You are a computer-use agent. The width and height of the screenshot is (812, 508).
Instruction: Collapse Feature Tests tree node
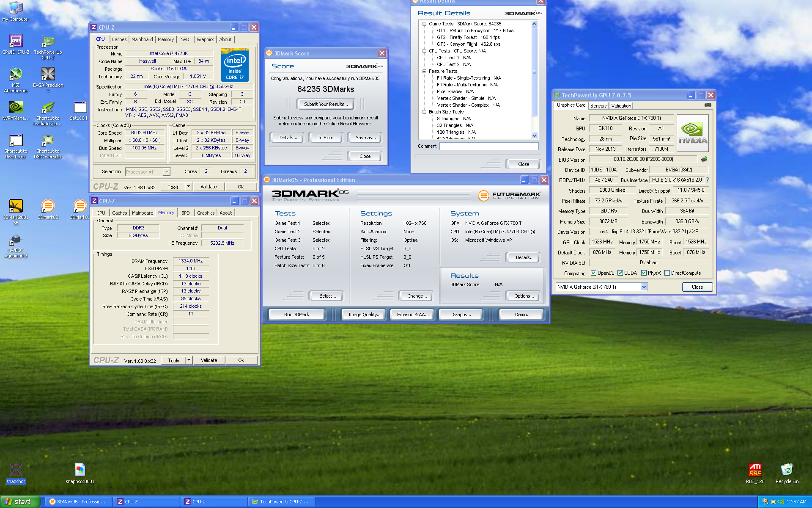pyautogui.click(x=424, y=71)
